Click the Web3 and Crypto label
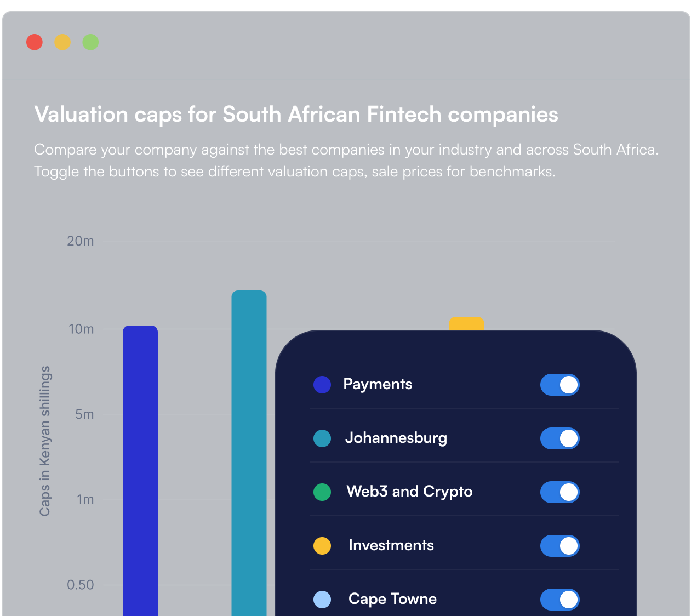Viewport: 697px width, 616px height. pos(409,492)
